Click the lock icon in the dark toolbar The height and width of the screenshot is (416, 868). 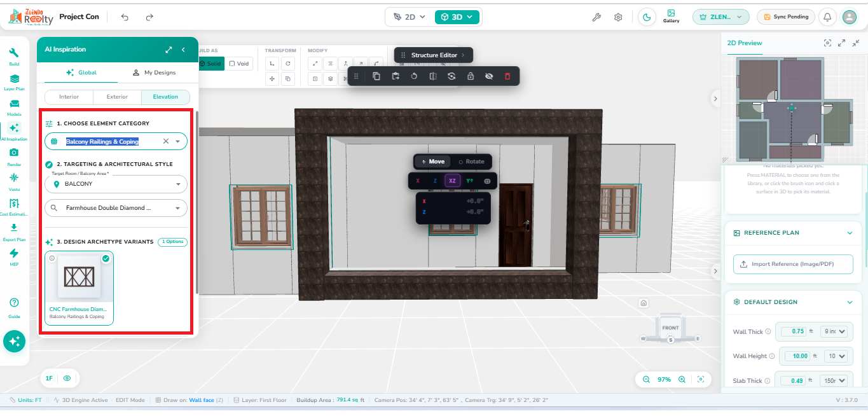470,76
